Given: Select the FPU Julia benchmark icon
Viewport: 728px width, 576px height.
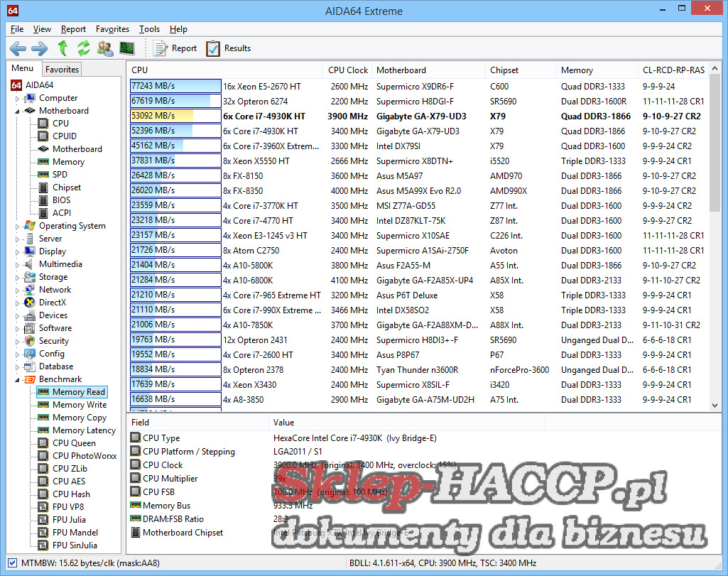Looking at the screenshot, I should tap(43, 520).
